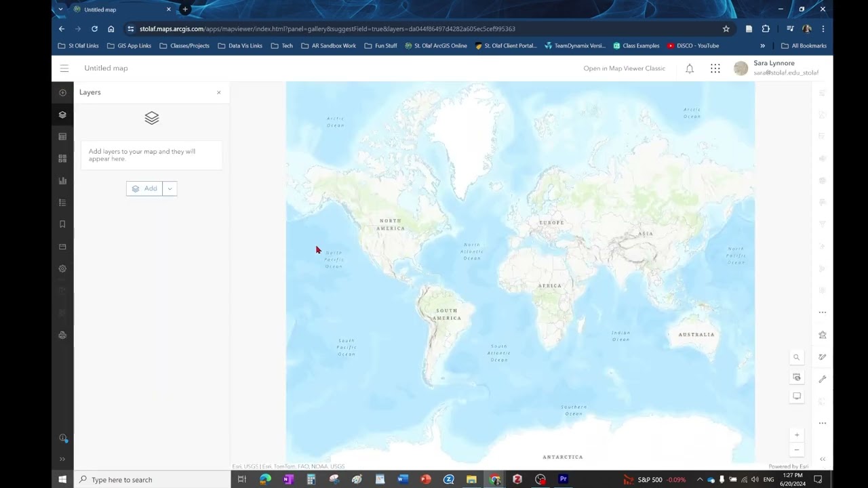
Task: Open the app launcher grid icon
Action: [x=715, y=68]
